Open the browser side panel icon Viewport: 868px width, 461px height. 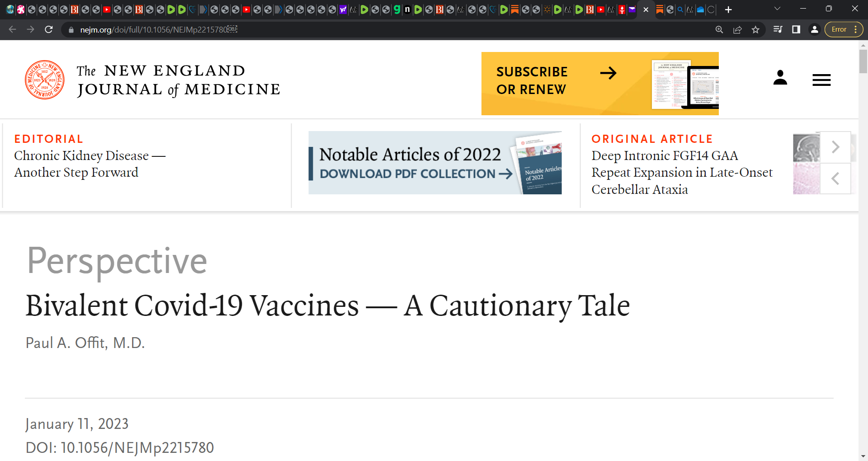coord(796,29)
